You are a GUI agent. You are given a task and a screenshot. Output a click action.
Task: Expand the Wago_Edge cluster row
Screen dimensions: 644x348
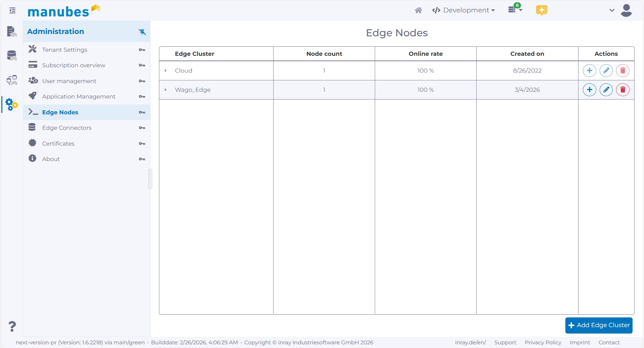165,89
